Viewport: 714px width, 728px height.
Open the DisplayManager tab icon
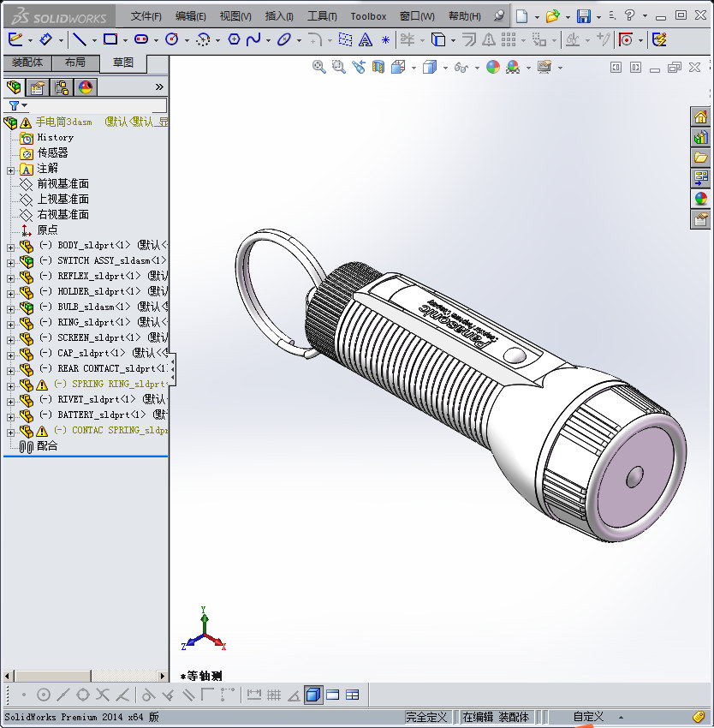pyautogui.click(x=86, y=87)
